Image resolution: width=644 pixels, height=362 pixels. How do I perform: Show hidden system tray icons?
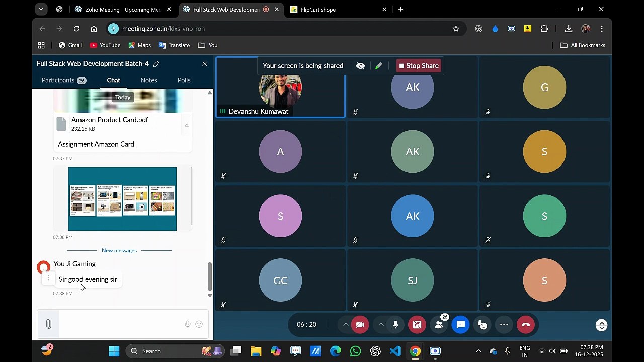click(x=478, y=351)
